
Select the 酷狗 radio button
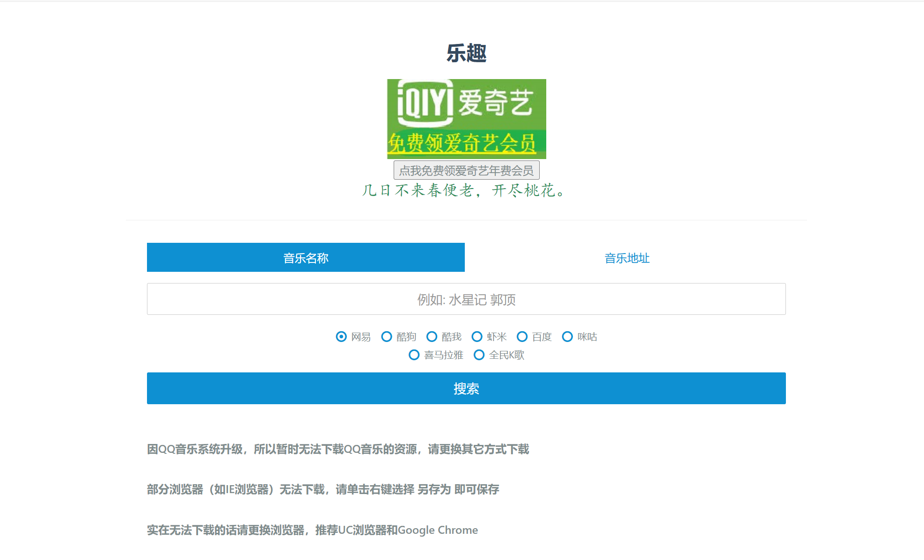click(x=387, y=337)
